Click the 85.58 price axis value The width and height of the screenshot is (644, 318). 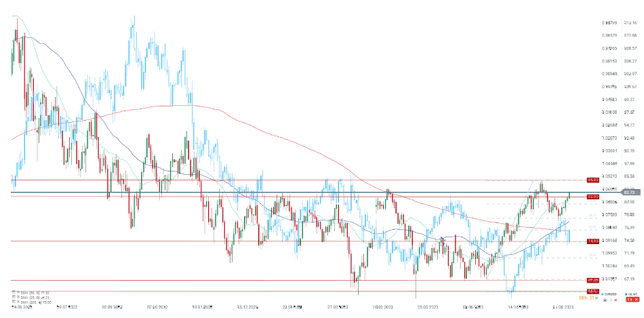coord(629,176)
